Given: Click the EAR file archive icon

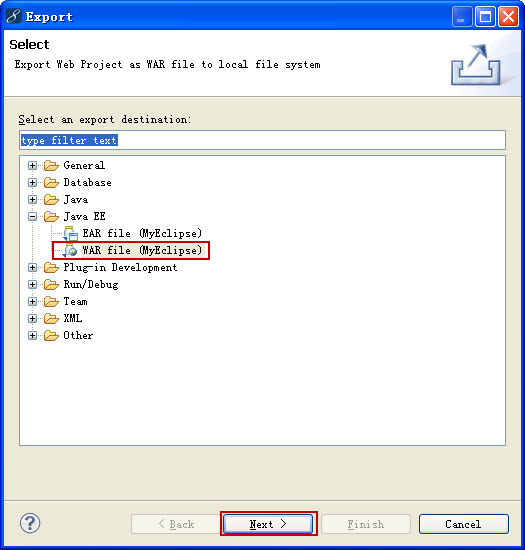Looking at the screenshot, I should point(70,233).
